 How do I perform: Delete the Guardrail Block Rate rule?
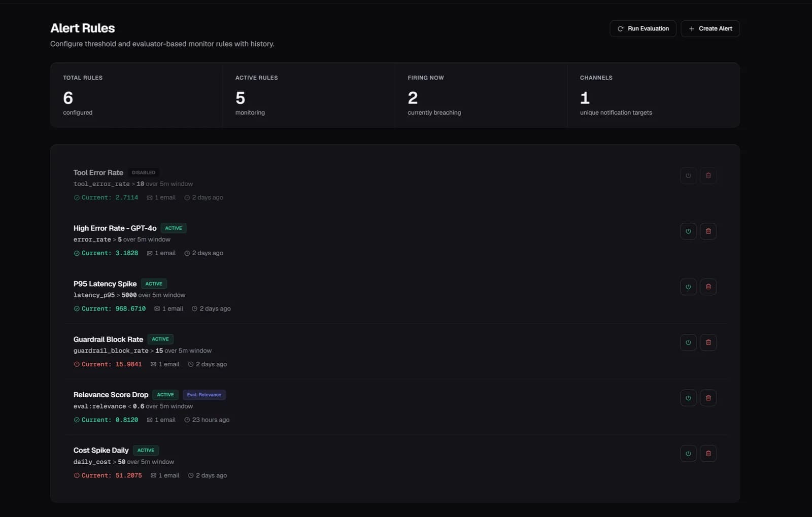708,342
